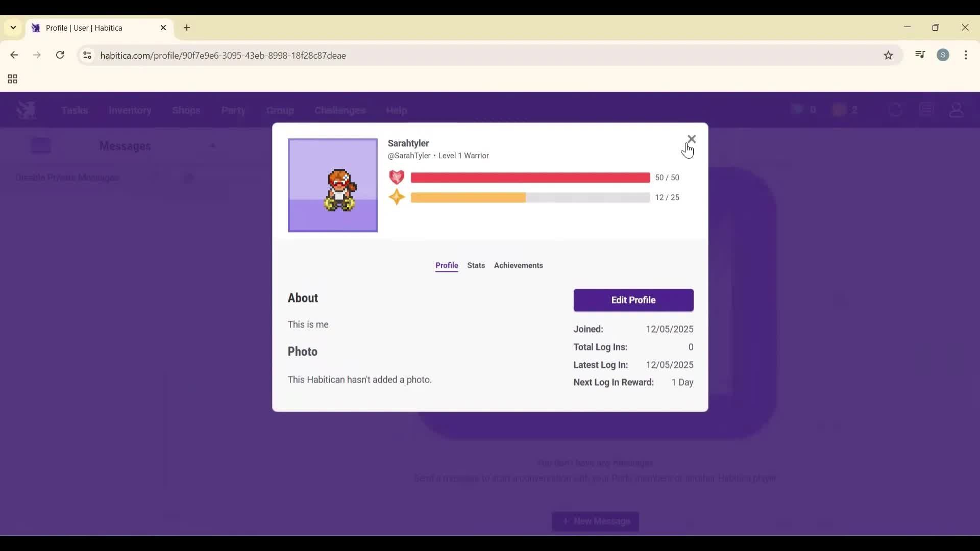The height and width of the screenshot is (551, 980).
Task: Open the Party navigation menu item
Action: coord(233,110)
